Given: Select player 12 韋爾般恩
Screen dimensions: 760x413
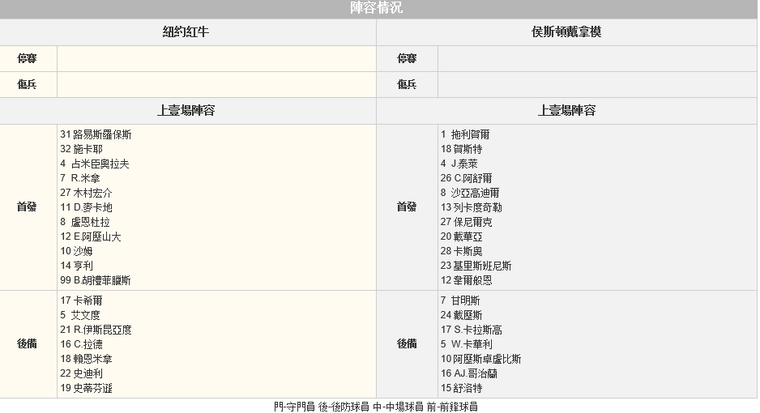Looking at the screenshot, I should point(466,280).
